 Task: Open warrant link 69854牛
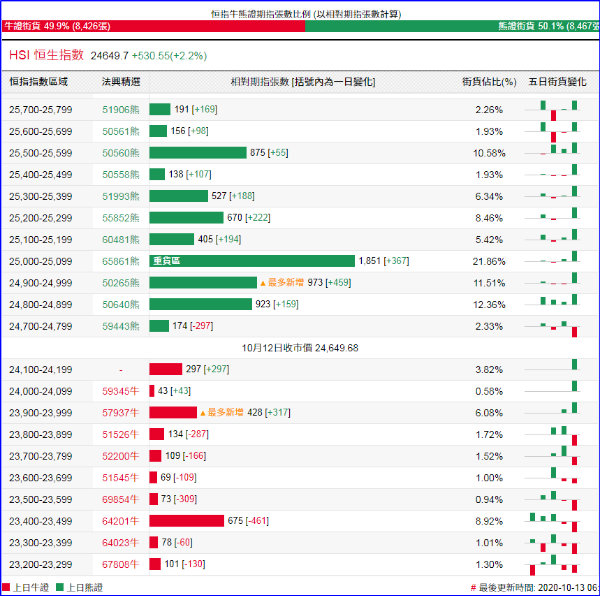120,500
